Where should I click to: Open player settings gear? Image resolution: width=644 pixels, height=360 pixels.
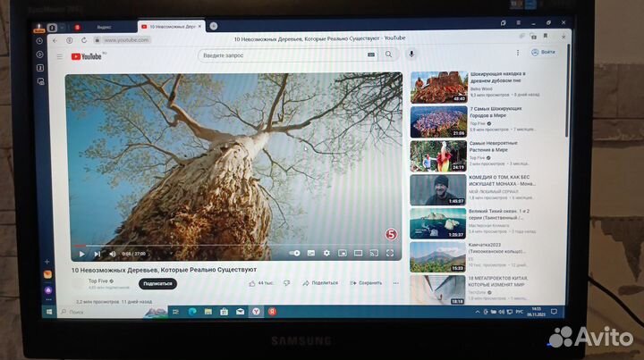[x=326, y=254]
